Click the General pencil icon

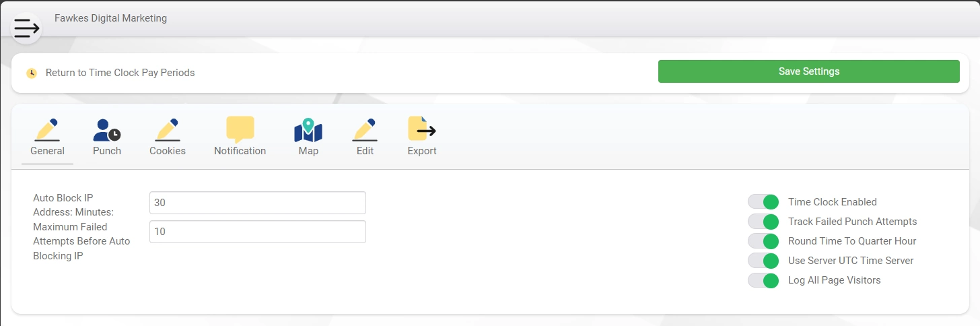tap(47, 129)
